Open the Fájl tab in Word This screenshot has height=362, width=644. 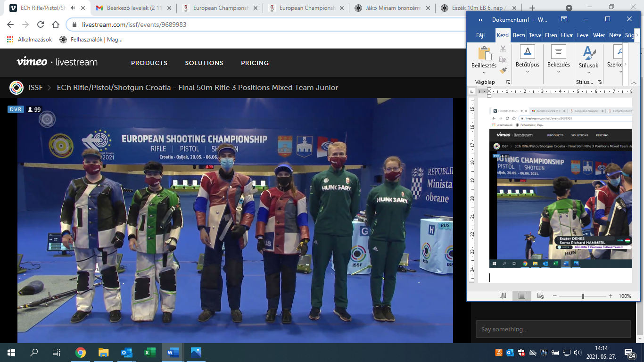[x=480, y=35]
